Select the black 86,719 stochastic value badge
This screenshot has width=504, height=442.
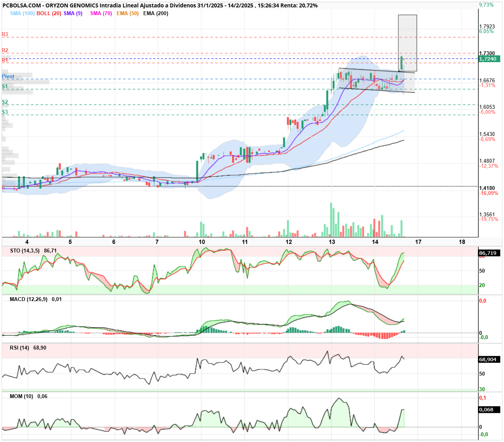click(489, 253)
